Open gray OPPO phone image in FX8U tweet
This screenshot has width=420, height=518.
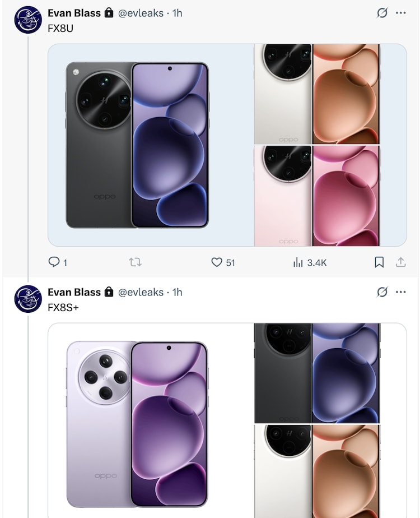(x=137, y=145)
